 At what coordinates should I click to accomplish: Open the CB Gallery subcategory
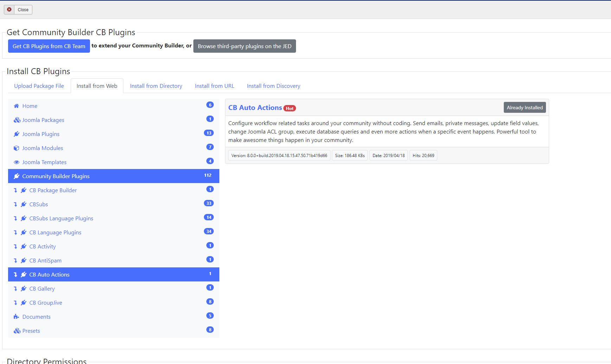[114, 288]
